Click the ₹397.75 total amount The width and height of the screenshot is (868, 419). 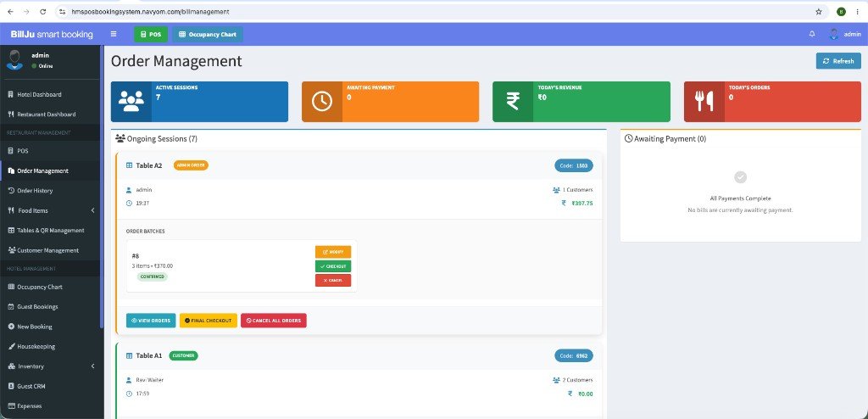(581, 204)
